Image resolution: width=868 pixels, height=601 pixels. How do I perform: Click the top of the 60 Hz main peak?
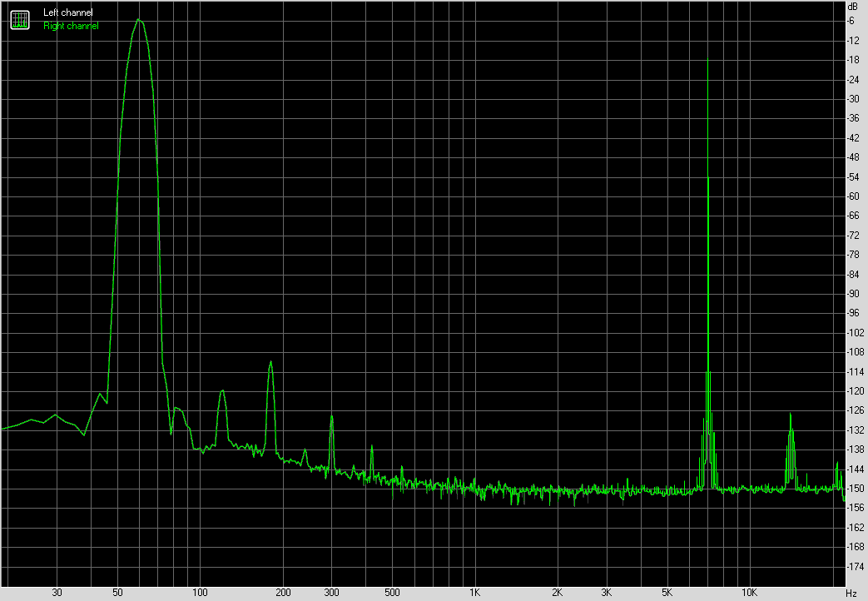click(138, 20)
